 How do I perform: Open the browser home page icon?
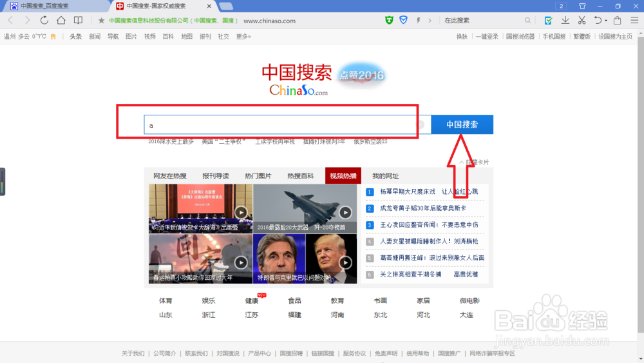(61, 20)
